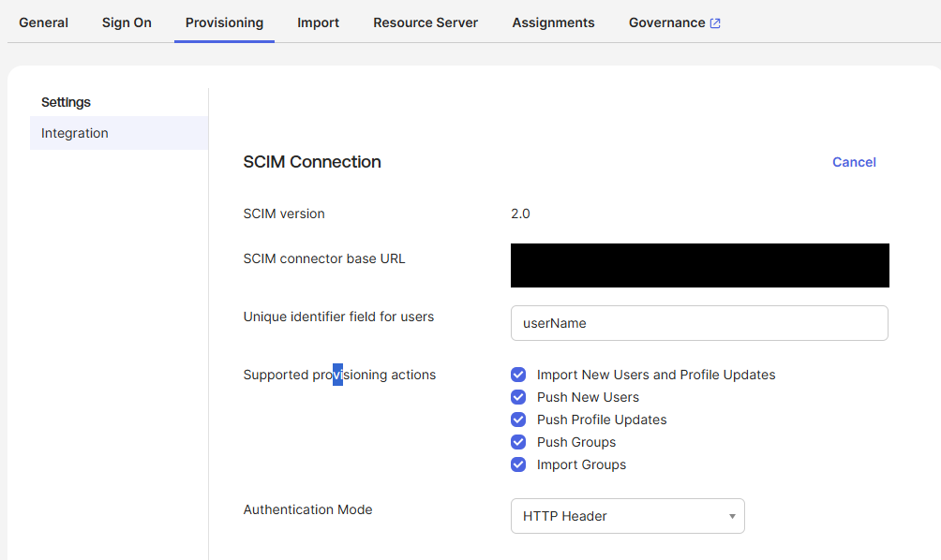
Task: Uncheck the Push Groups checkbox
Action: [518, 442]
